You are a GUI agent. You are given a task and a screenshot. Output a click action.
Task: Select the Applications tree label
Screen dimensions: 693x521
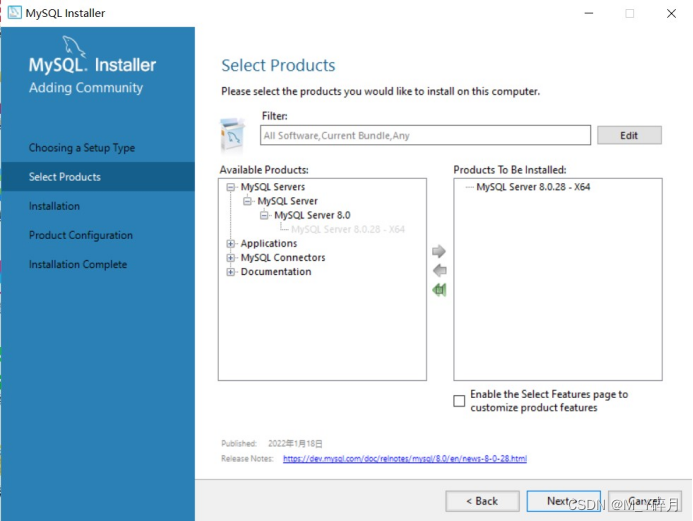269,243
